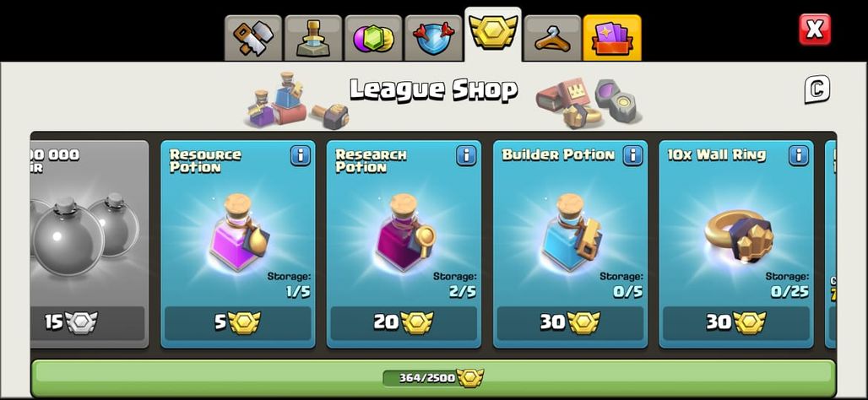Select the gold league medal tab
This screenshot has width=868, height=400.
tap(492, 35)
